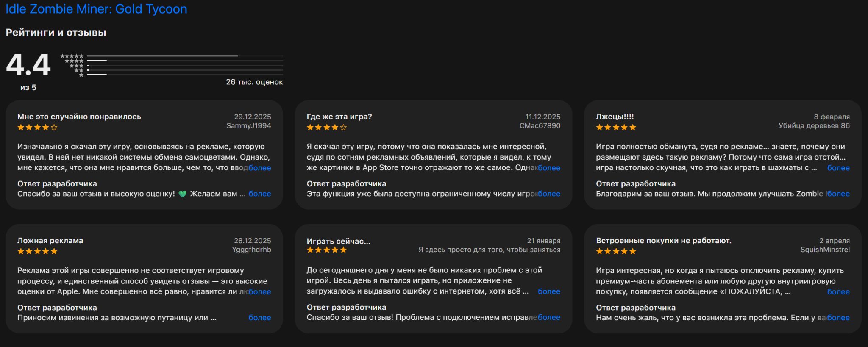Expand the developer response under the "Лжецы!!!!" review
This screenshot has width=868, height=347.
coord(838,194)
